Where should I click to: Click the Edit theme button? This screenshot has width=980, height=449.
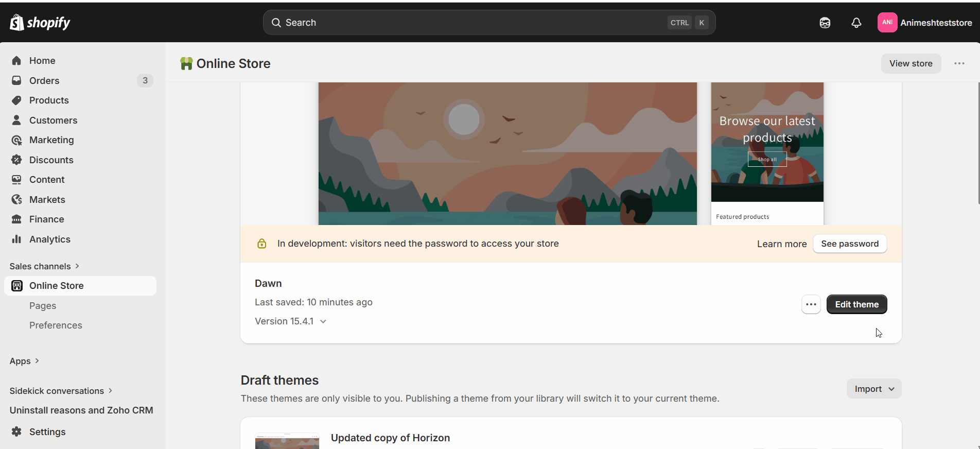(x=856, y=304)
